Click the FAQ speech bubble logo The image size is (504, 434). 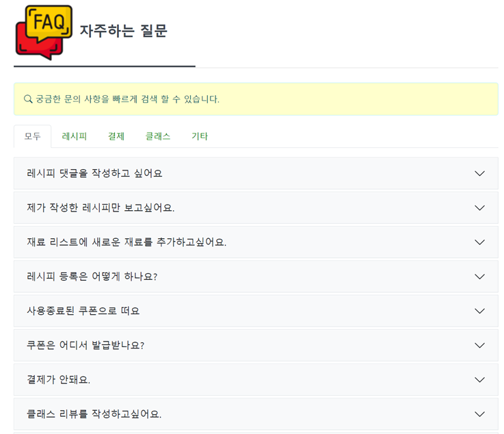point(44,32)
